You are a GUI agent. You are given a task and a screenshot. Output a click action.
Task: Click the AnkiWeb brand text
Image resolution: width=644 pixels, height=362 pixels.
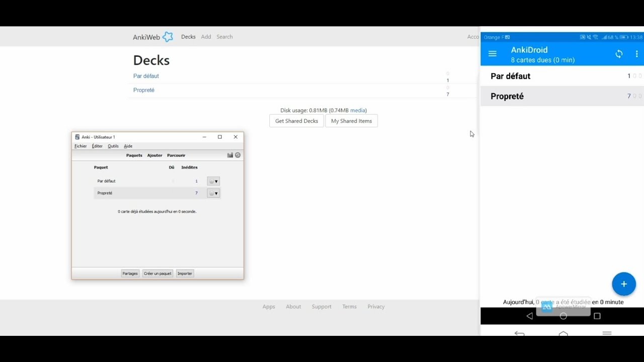[146, 37]
